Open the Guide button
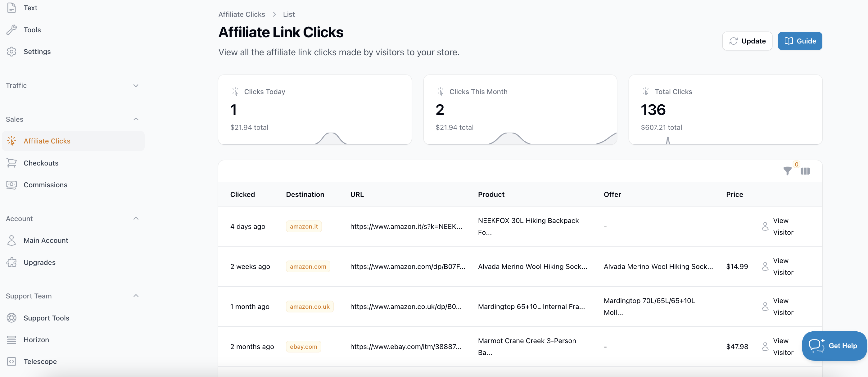 click(800, 41)
